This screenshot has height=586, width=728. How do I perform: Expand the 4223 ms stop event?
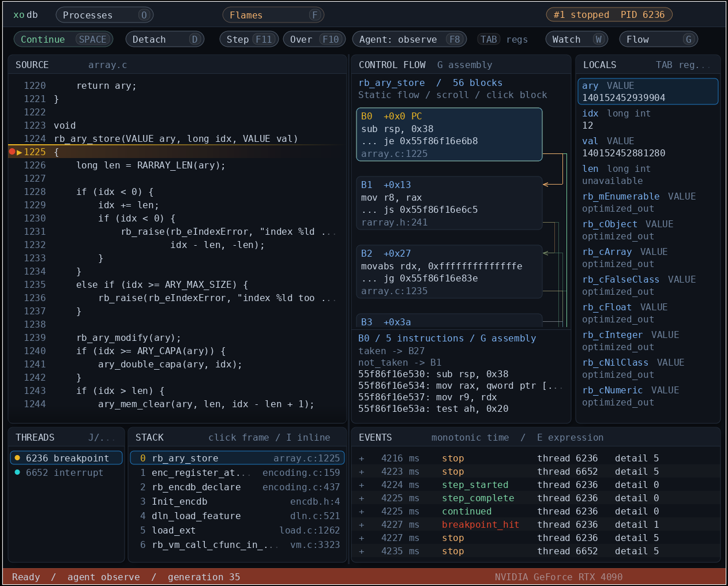[362, 471]
